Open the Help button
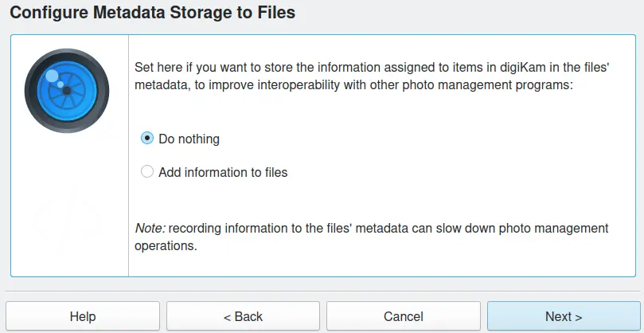644x333 pixels. (x=83, y=316)
